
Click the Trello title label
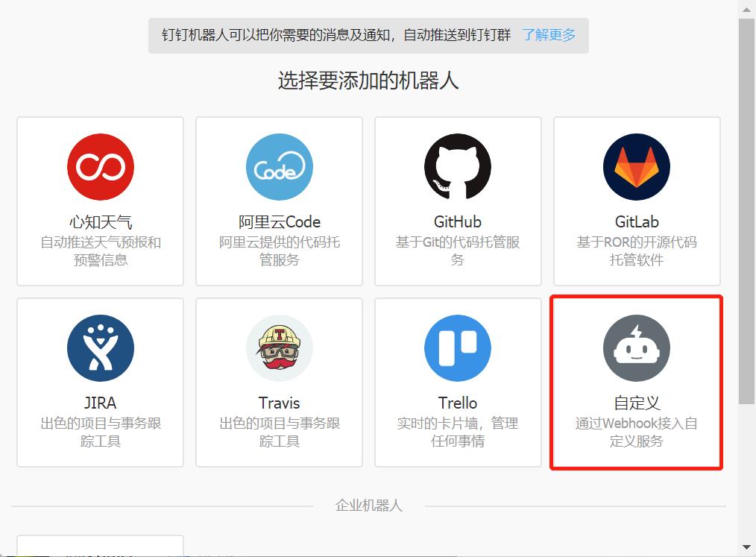(x=458, y=403)
